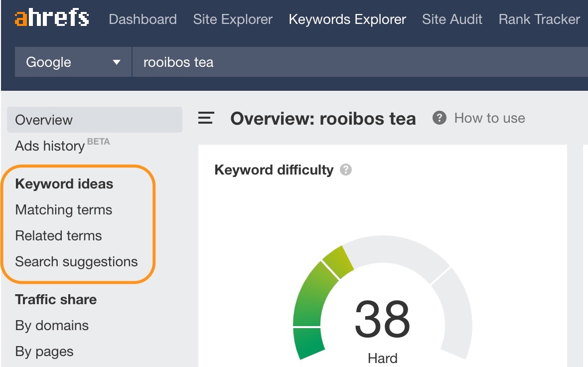588x367 pixels.
Task: Click the rooibos tea keyword input field
Action: (360, 62)
